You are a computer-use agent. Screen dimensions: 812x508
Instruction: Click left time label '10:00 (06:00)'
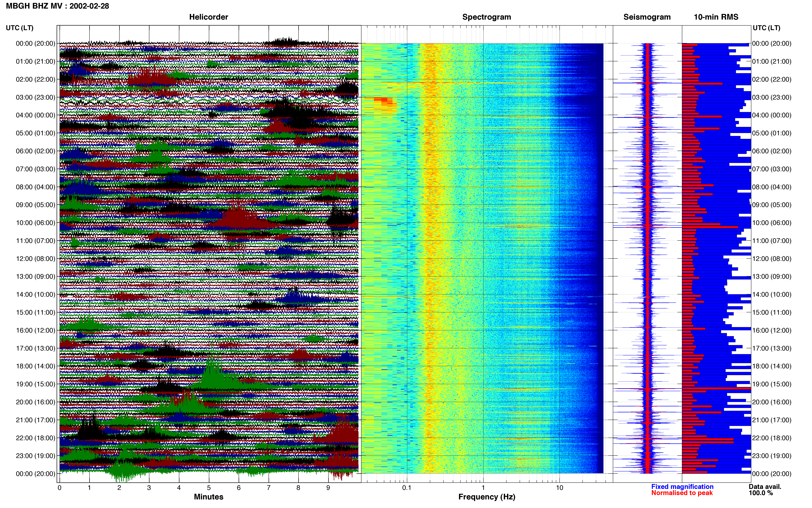point(35,223)
